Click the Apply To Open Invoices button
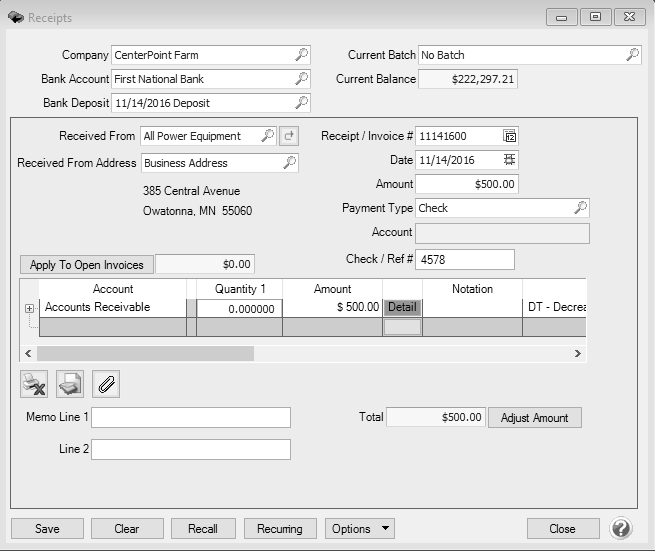 pos(86,265)
